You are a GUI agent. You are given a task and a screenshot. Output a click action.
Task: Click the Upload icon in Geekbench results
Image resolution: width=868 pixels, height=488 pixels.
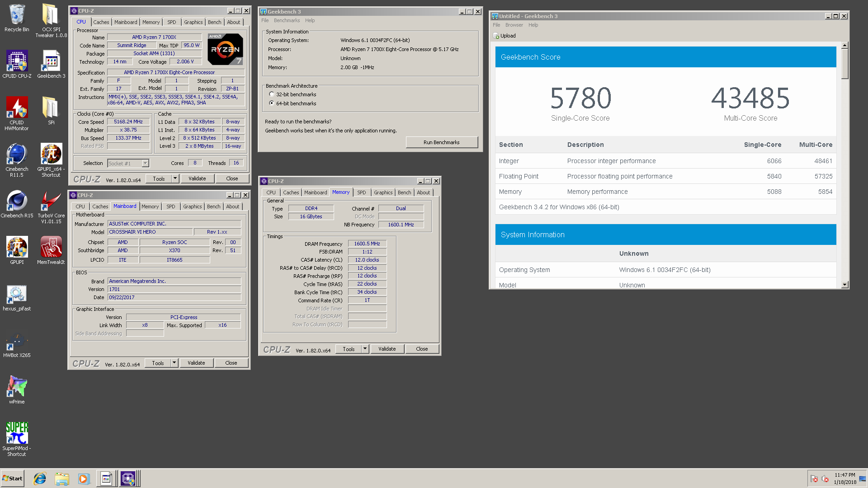[496, 36]
